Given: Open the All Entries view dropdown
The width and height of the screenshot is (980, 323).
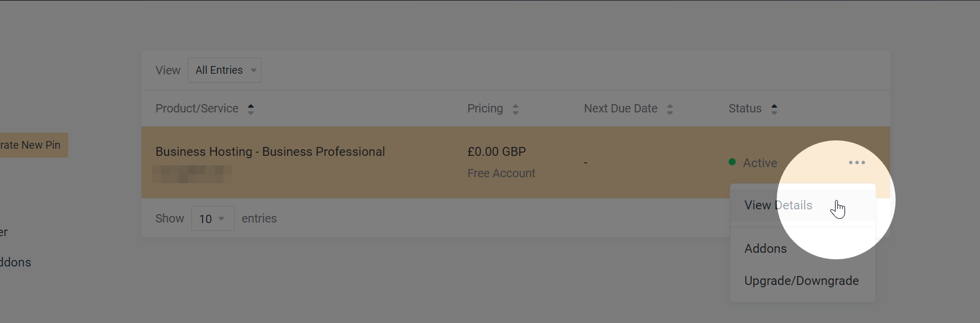Looking at the screenshot, I should click(x=225, y=70).
